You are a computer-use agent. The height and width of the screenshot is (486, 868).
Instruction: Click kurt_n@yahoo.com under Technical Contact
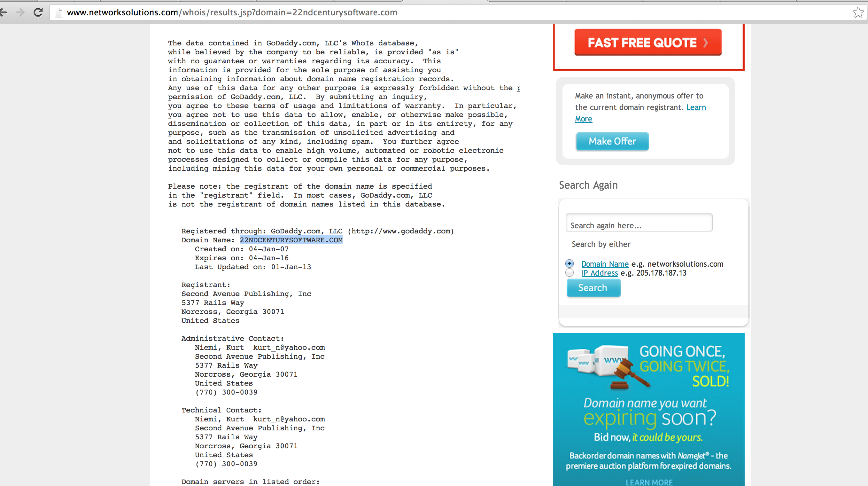pyautogui.click(x=289, y=419)
